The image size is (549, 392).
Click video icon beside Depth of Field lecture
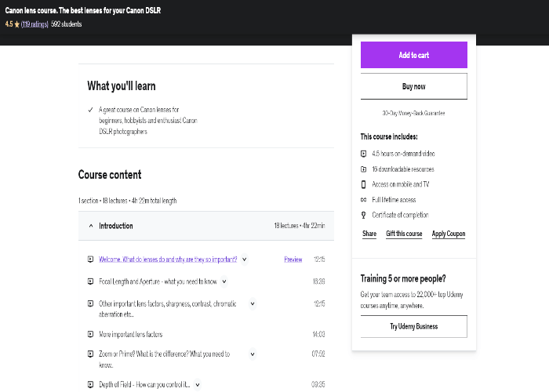pos(90,385)
